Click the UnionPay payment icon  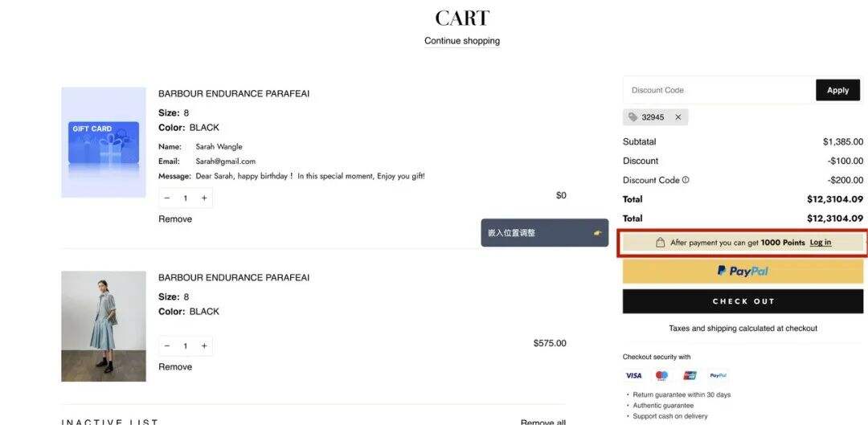pyautogui.click(x=690, y=375)
